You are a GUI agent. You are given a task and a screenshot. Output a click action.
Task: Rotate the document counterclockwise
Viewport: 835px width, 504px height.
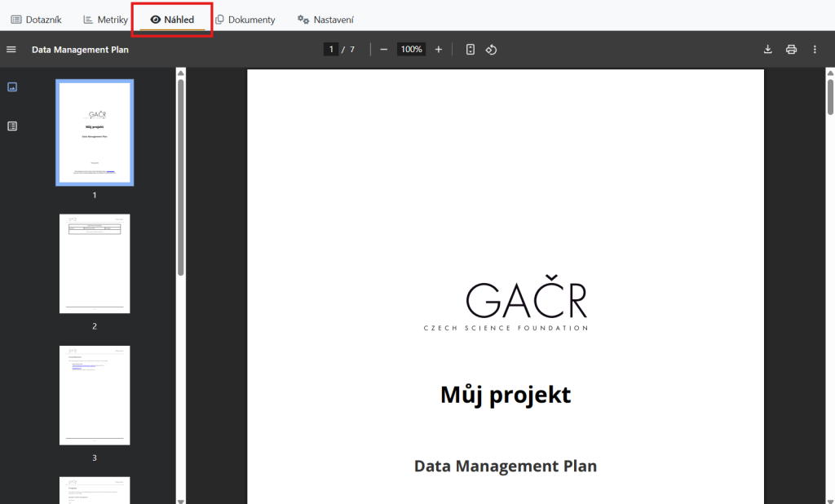click(491, 50)
